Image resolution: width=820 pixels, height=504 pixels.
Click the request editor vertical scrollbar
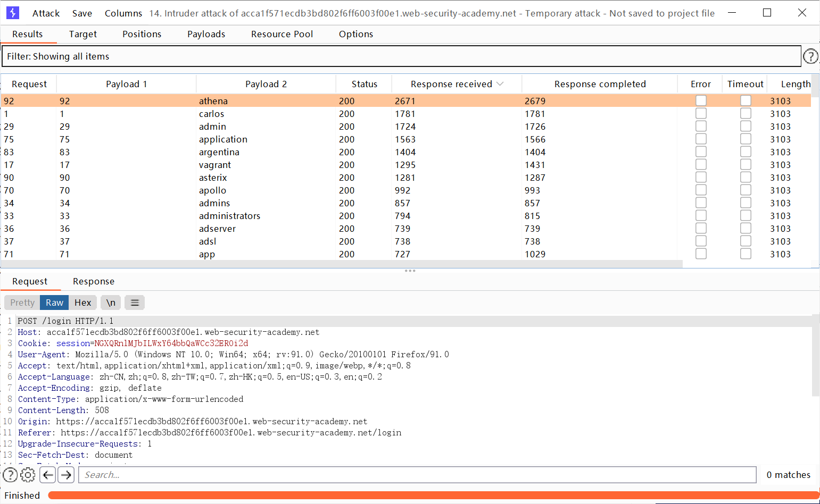(x=816, y=355)
